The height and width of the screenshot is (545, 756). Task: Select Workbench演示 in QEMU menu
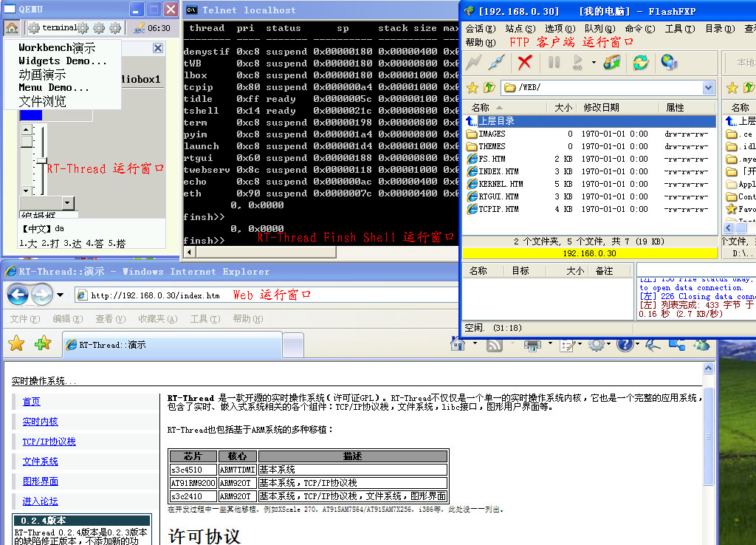[57, 47]
